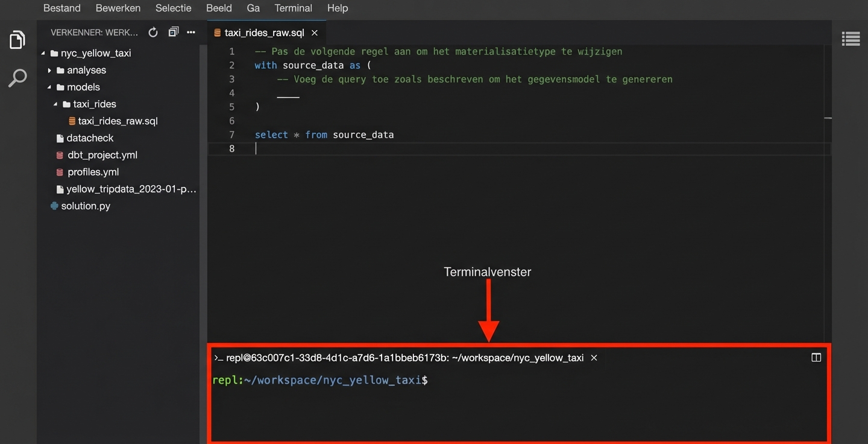Collapse the taxi_rides folder

pos(55,104)
